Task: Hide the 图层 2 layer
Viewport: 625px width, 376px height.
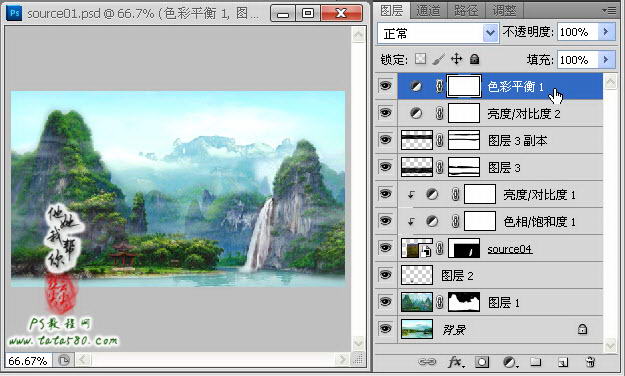Action: [385, 275]
